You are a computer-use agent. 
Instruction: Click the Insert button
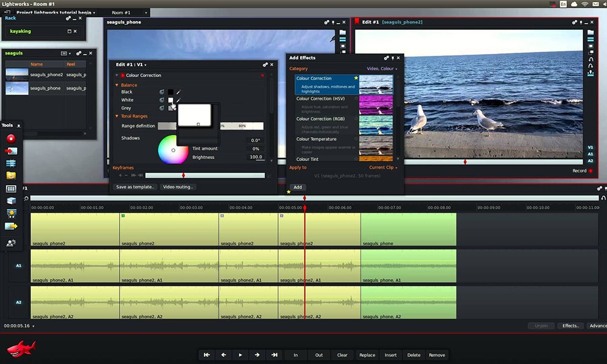click(390, 355)
